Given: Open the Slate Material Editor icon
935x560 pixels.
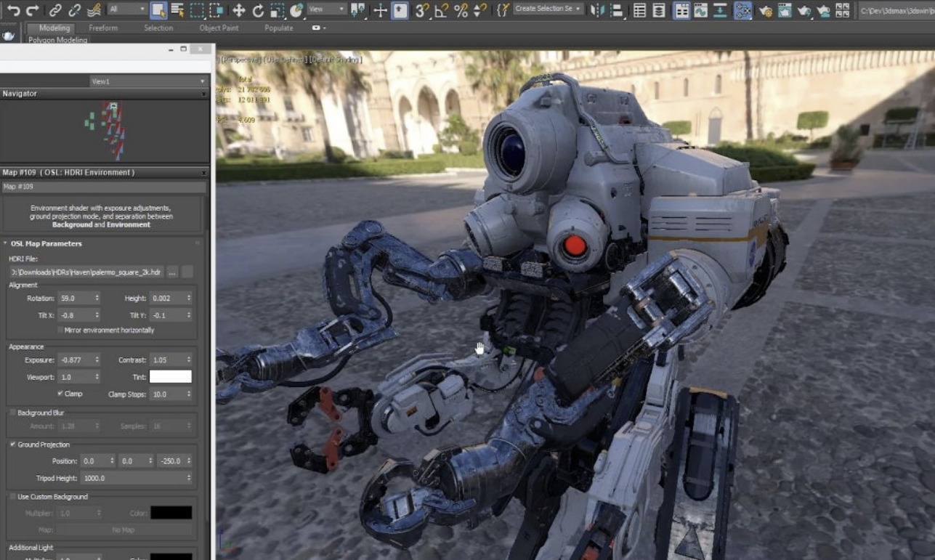Looking at the screenshot, I should point(742,10).
